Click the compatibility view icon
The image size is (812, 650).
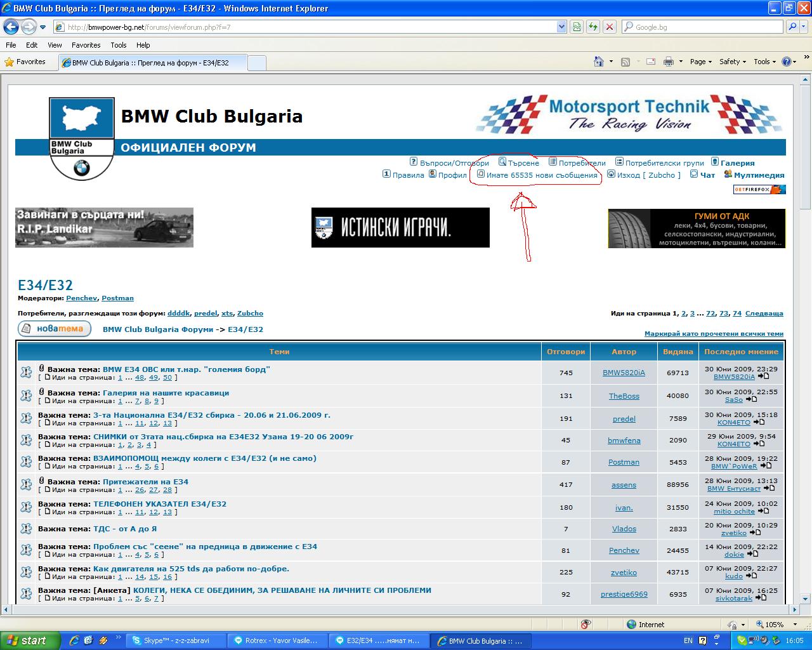click(x=577, y=27)
